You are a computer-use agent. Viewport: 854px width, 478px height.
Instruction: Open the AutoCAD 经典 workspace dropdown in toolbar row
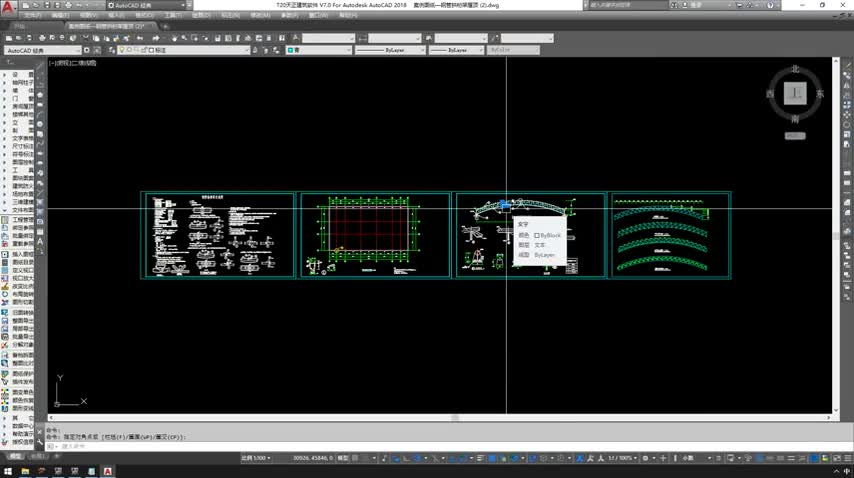[x=42, y=50]
